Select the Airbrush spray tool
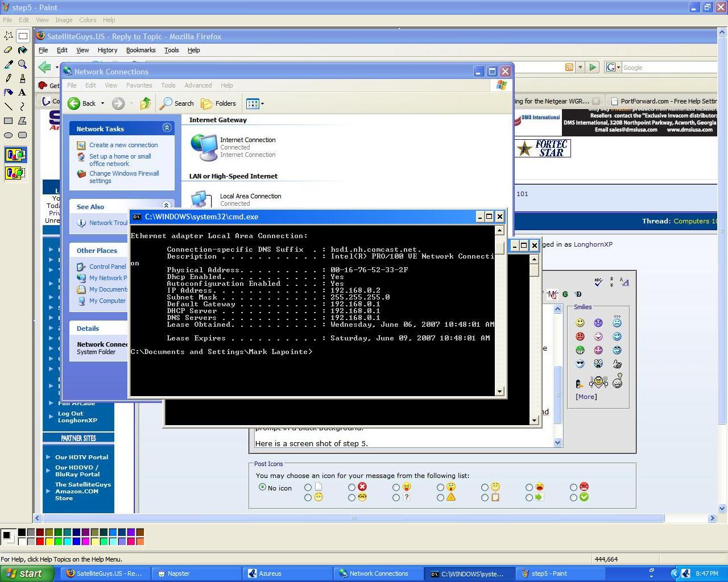This screenshot has width=728, height=582. [9, 92]
